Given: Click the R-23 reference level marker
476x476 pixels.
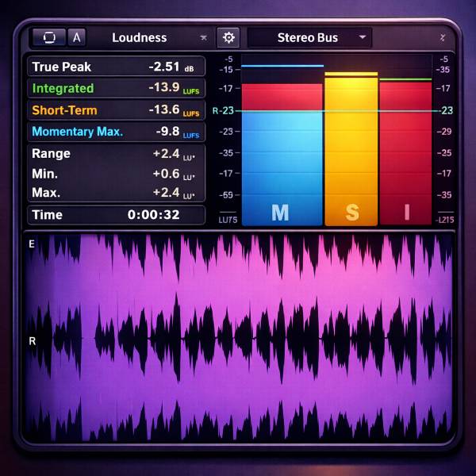Looking at the screenshot, I should [223, 111].
